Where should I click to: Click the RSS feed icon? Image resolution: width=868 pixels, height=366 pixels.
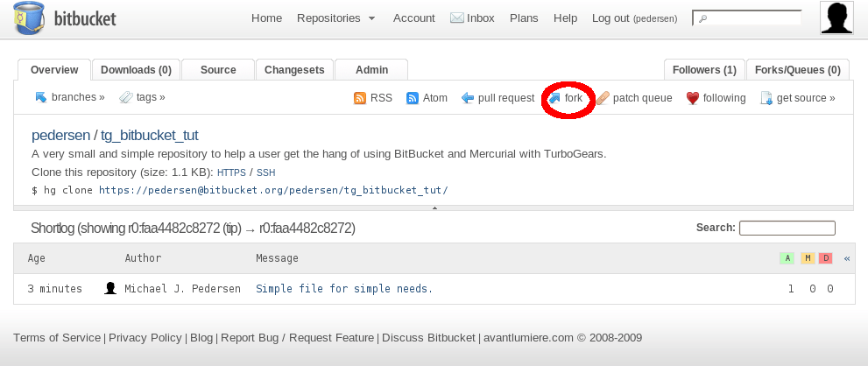360,98
